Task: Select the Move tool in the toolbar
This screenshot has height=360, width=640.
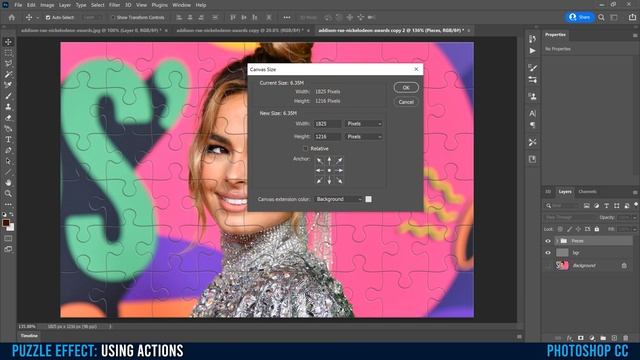Action: [x=8, y=42]
